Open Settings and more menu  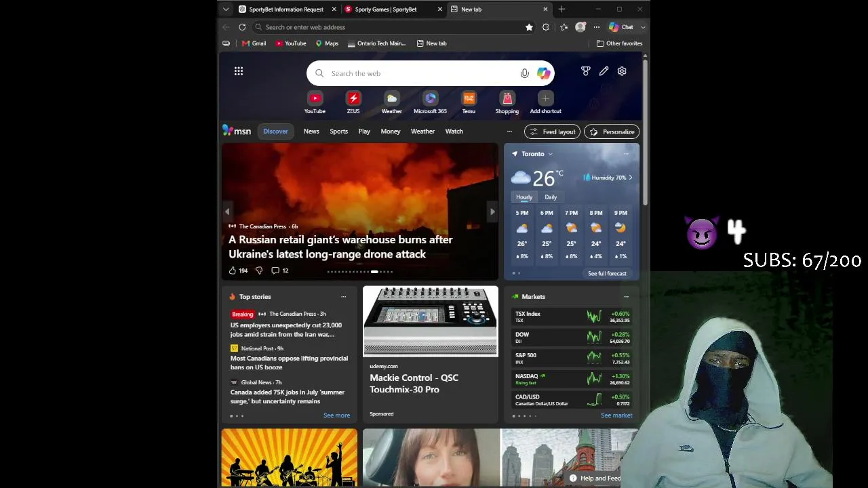point(597,27)
